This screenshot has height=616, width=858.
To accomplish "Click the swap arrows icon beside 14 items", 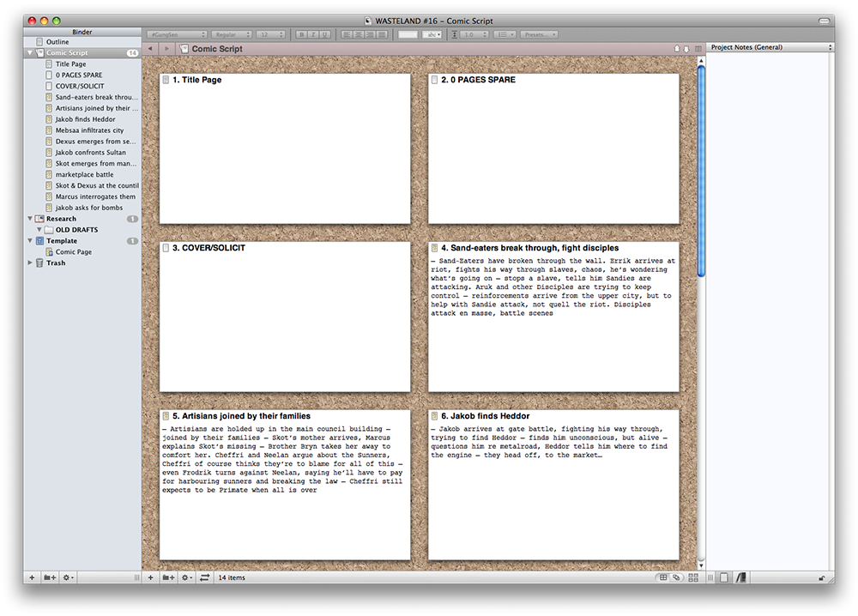I will pyautogui.click(x=204, y=578).
